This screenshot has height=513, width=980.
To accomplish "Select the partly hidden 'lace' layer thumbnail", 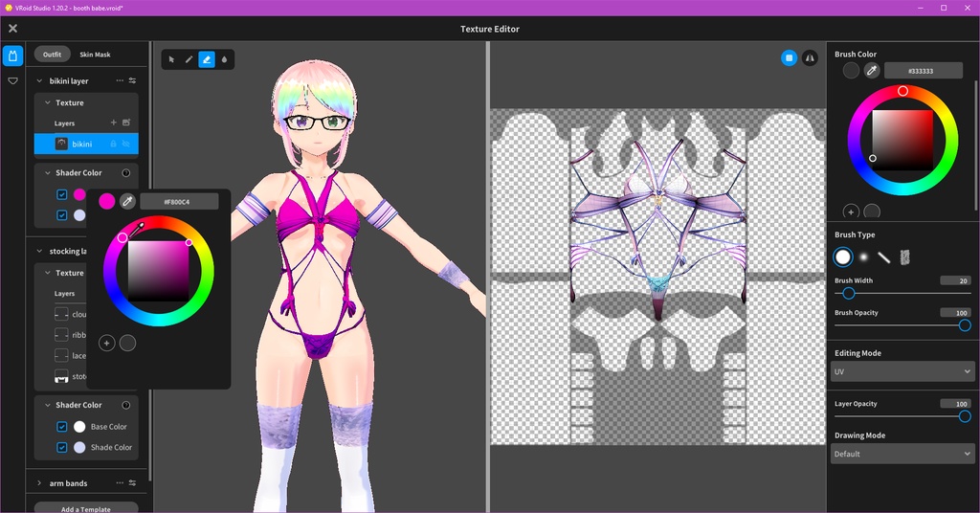I will [61, 355].
